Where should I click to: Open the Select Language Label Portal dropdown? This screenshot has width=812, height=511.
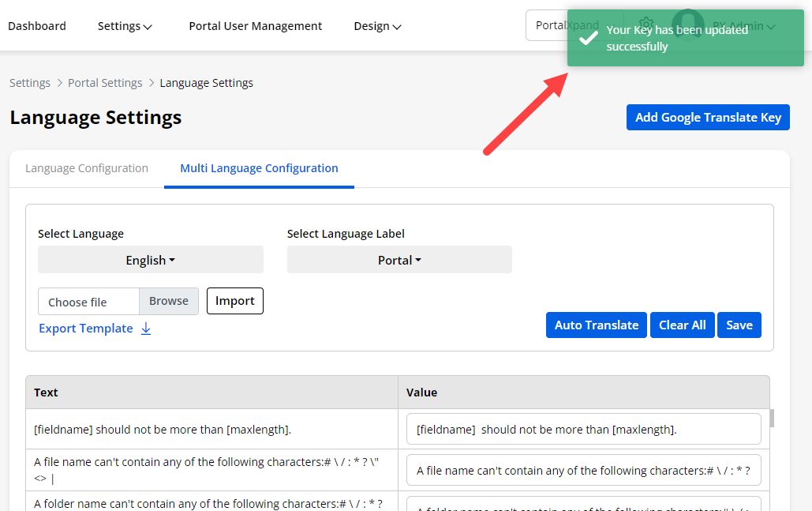399,260
